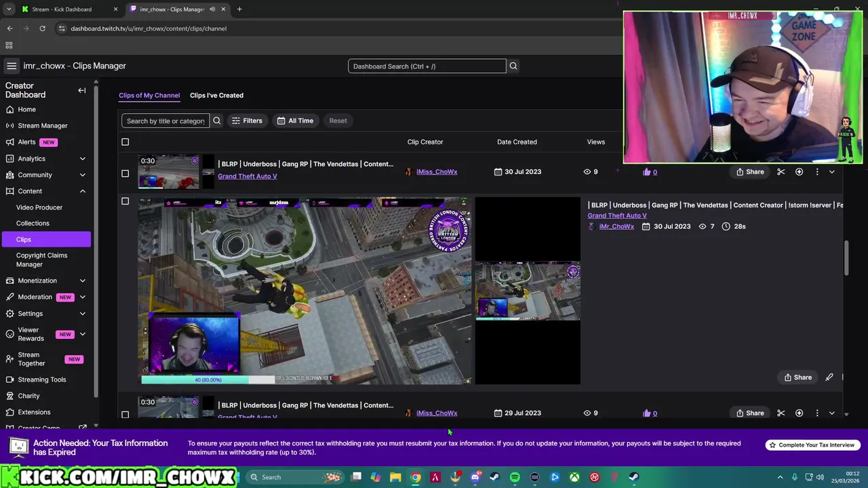868x488 pixels.
Task: Collapse the Creator Dashboard sidebar arrow
Action: 81,90
